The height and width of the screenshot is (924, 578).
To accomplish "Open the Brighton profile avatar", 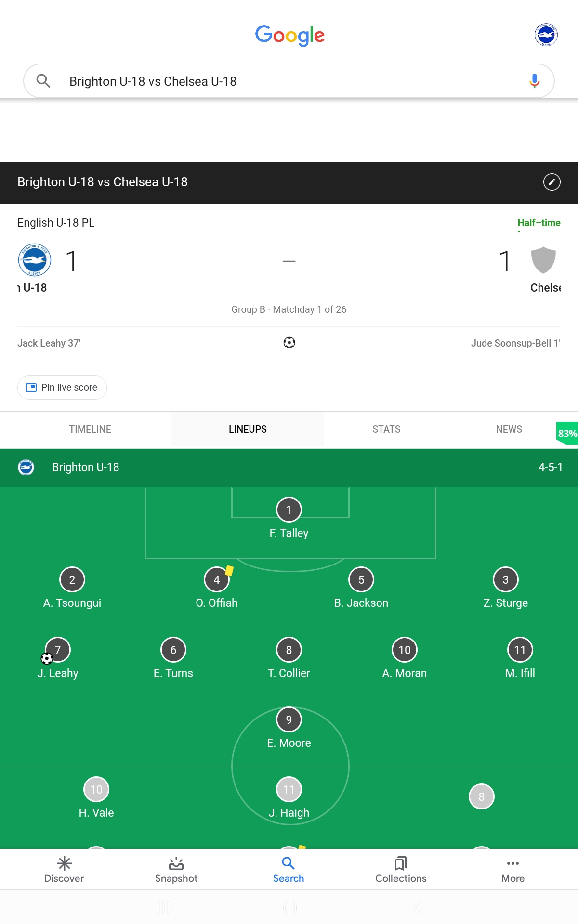I will (x=546, y=35).
